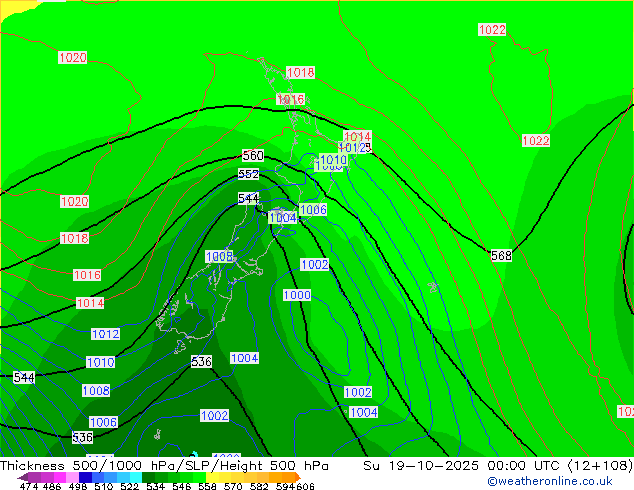Screen dimensions: 634x490
Task: Click the 522 legend value
Action: pyautogui.click(x=129, y=486)
